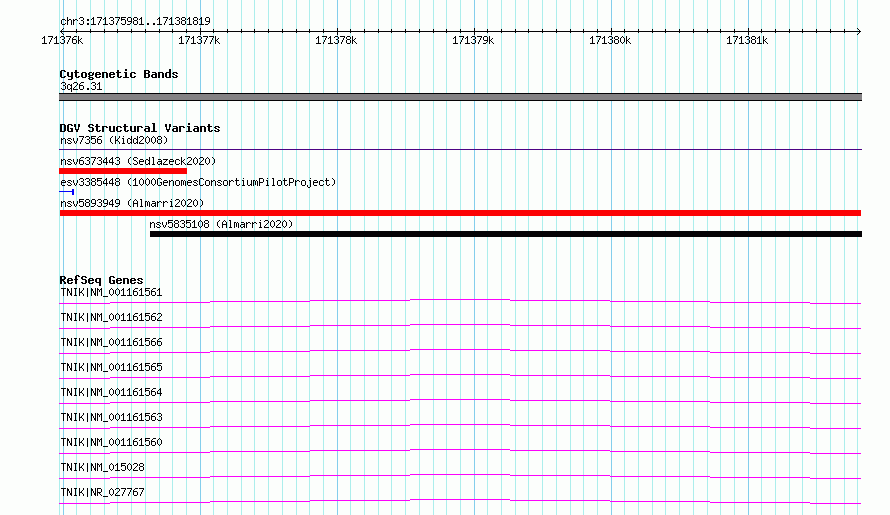
Task: Click the thin blue nsv7356 variant line
Action: pyautogui.click(x=460, y=149)
